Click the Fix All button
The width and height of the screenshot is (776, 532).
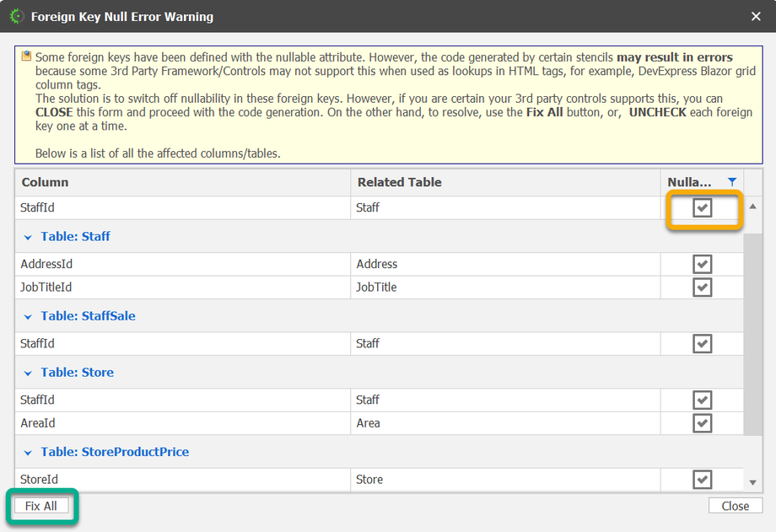41,506
